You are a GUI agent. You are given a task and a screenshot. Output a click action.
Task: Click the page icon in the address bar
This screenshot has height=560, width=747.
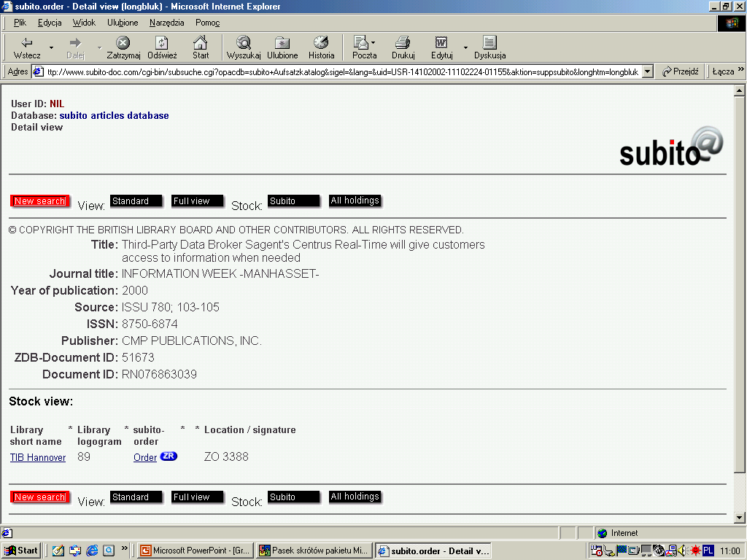pos(38,72)
